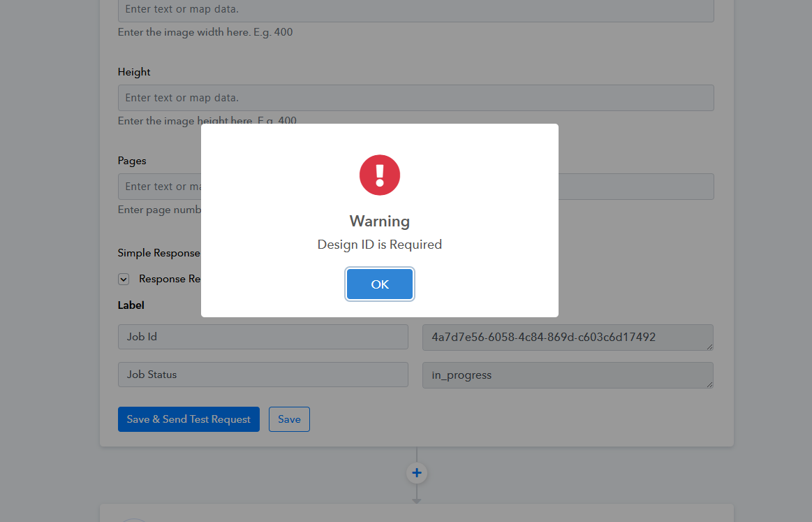Click resize handle of Job Id value box
The height and width of the screenshot is (522, 812).
(x=709, y=346)
